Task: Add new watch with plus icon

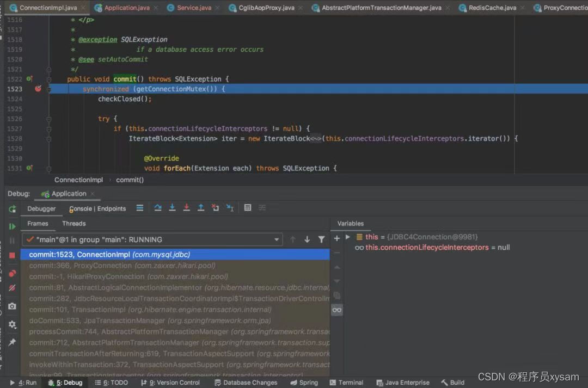Action: (x=337, y=238)
